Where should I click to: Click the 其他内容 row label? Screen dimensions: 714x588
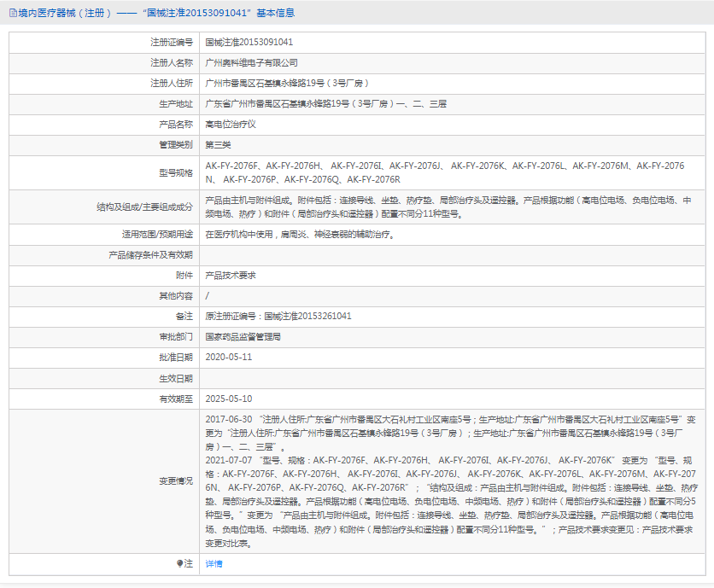[x=176, y=296]
